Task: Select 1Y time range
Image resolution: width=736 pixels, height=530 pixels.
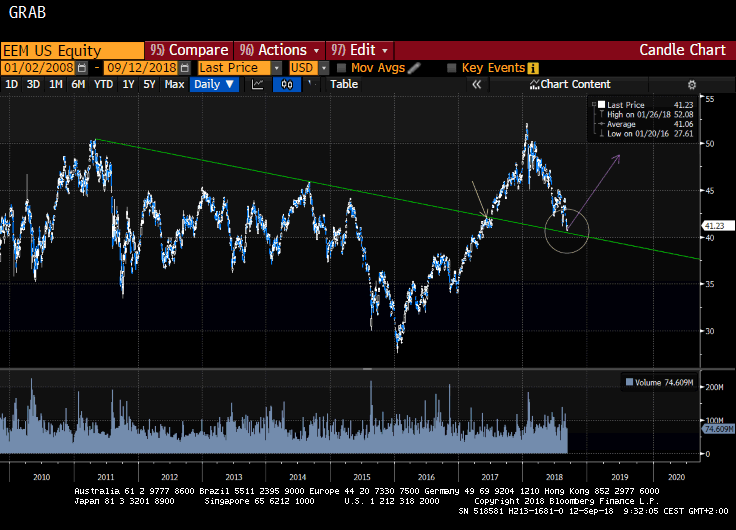Action: (128, 84)
